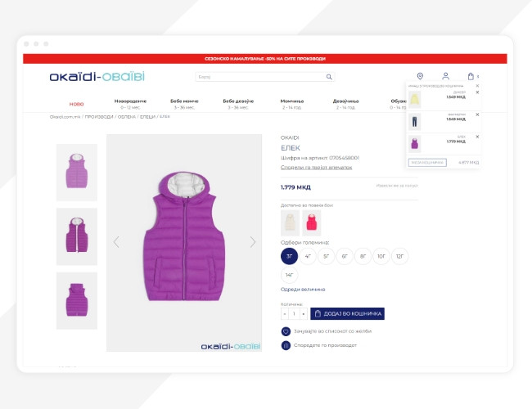Click the shopping bag icon in header
Screen dimensions: 532x409
click(x=471, y=76)
